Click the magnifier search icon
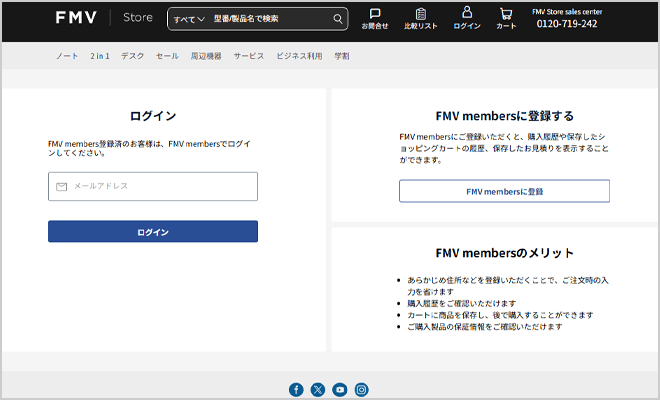 click(x=338, y=19)
